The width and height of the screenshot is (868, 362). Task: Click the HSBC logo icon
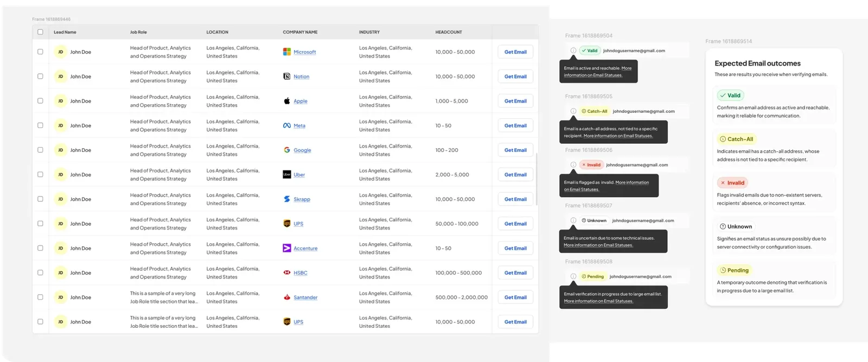pyautogui.click(x=287, y=272)
